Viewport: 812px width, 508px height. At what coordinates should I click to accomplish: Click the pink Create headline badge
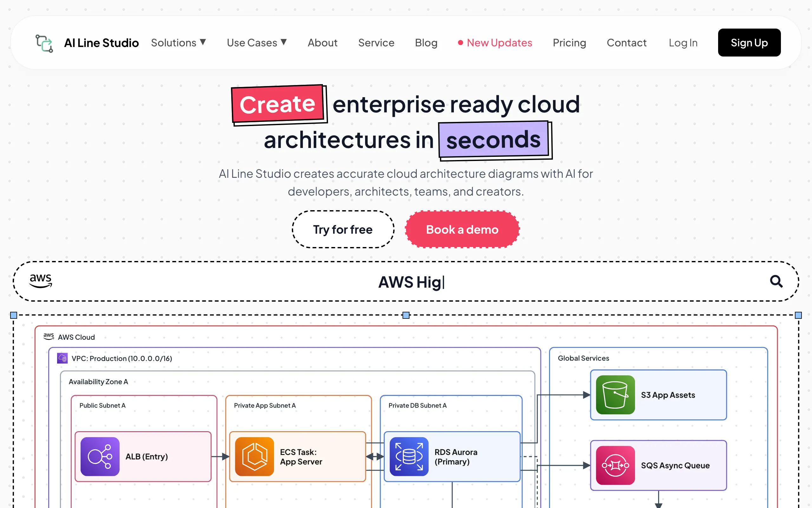coord(278,104)
